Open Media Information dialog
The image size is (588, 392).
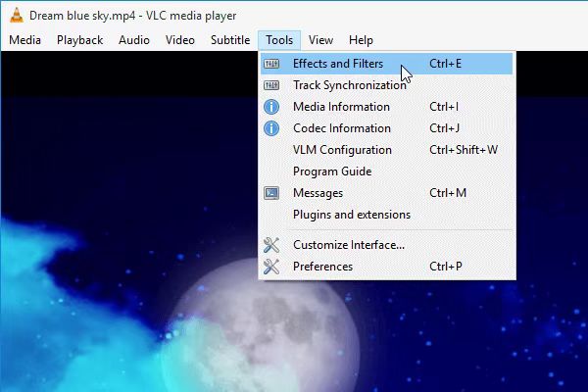(x=387, y=107)
